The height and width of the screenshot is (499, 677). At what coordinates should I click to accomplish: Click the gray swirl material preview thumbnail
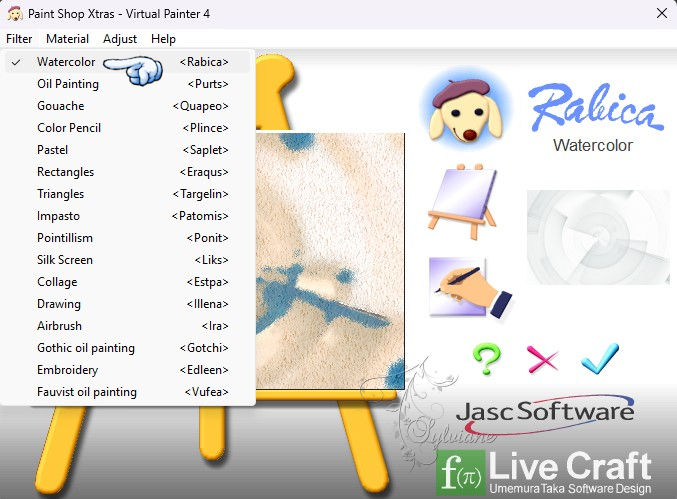598,237
